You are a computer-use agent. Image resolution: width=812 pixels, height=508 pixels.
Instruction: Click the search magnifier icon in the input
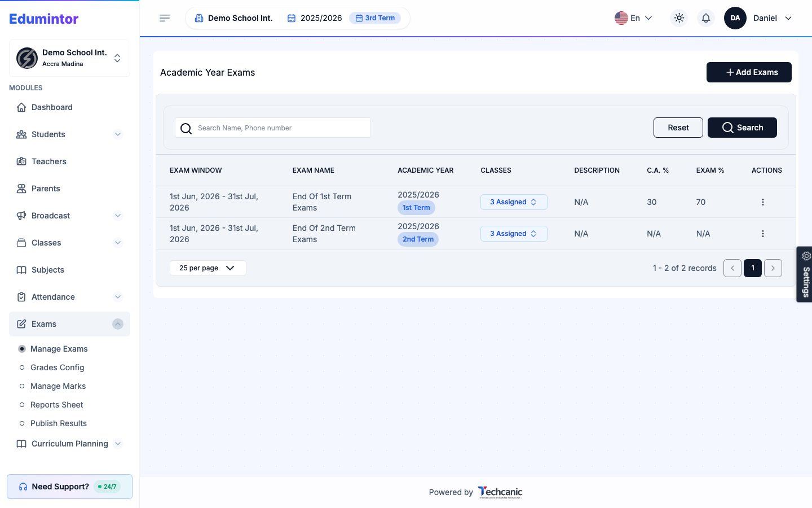186,128
